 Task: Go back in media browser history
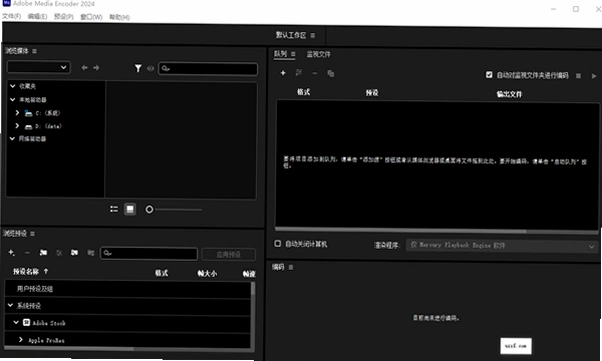click(x=84, y=68)
